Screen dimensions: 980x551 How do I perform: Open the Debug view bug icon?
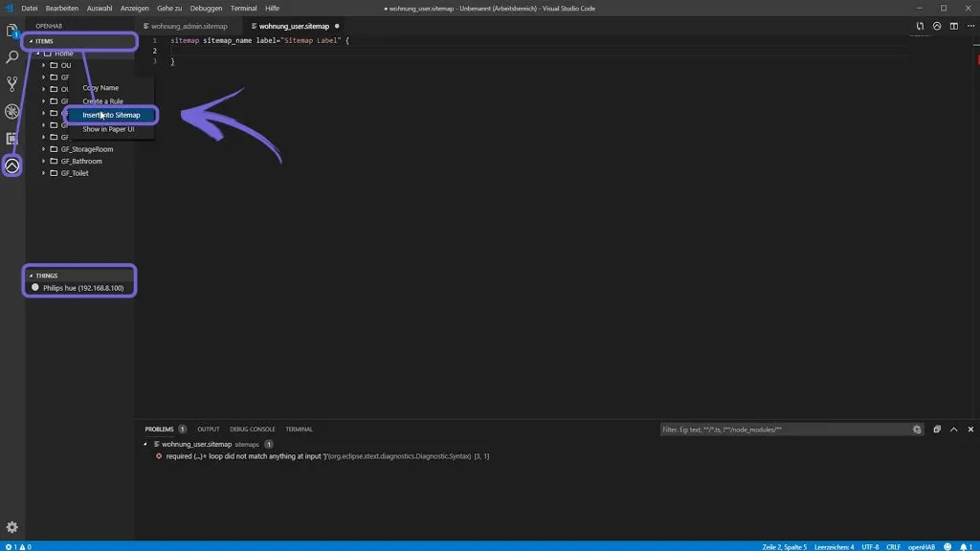tap(11, 111)
